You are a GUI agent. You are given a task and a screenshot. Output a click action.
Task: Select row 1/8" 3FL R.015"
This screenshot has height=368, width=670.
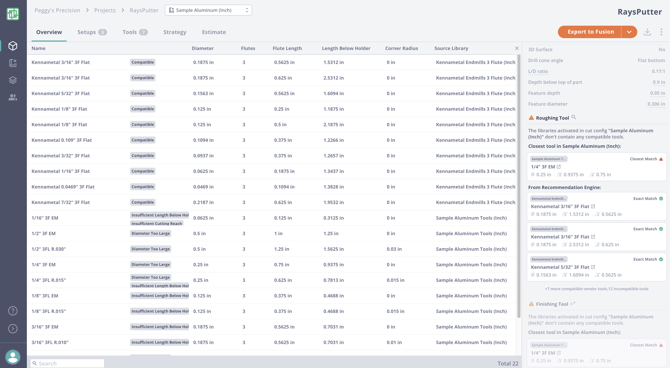point(272,311)
